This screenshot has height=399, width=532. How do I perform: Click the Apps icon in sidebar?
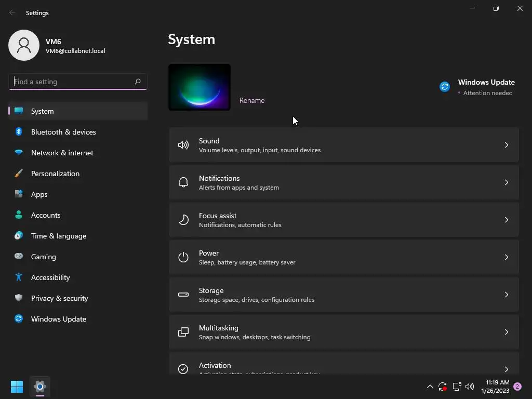tap(19, 194)
